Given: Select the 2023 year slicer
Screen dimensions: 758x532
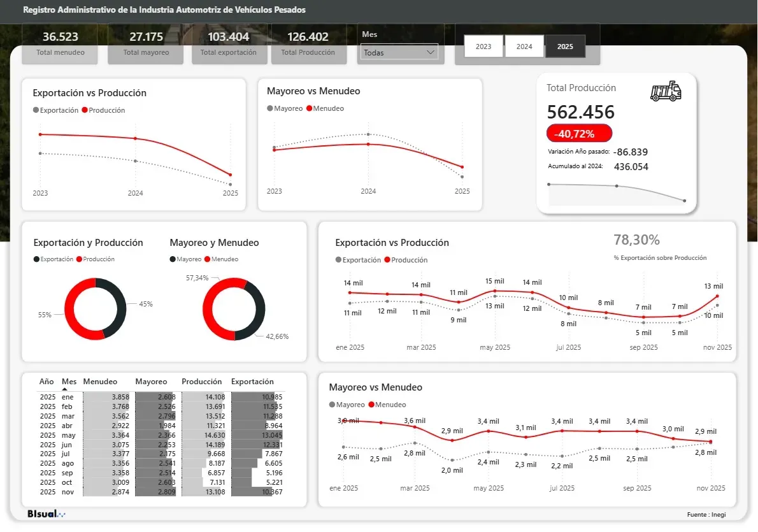Looking at the screenshot, I should pos(483,47).
